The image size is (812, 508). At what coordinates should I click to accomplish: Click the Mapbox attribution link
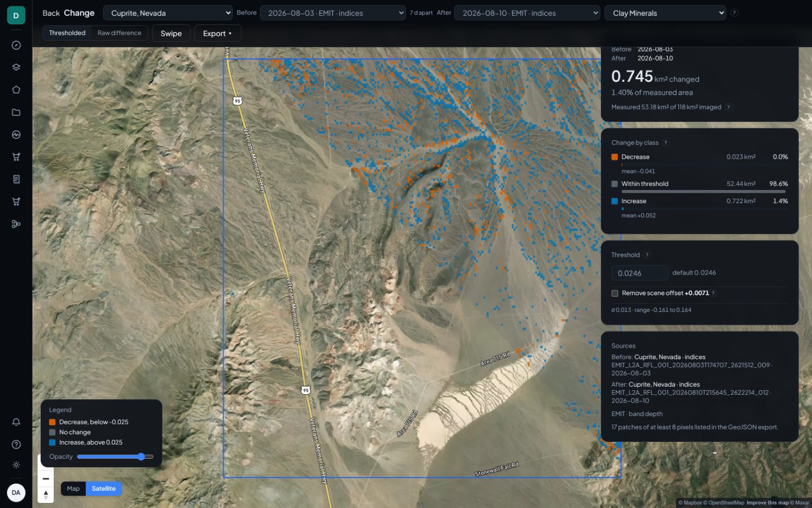point(690,503)
